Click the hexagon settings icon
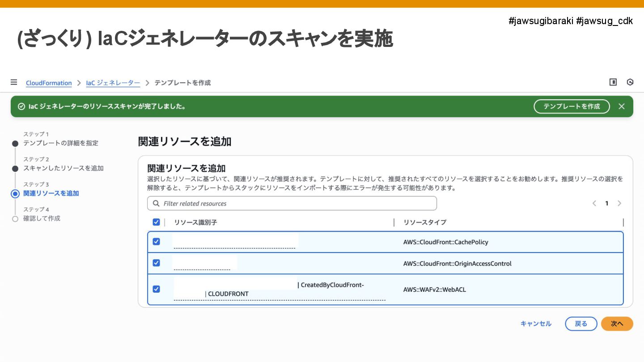Image resolution: width=644 pixels, height=362 pixels. [630, 82]
